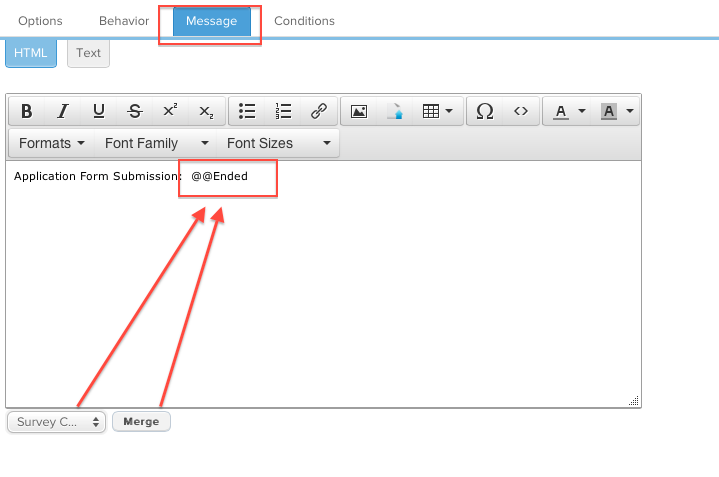This screenshot has height=477, width=719.
Task: Toggle underline formatting
Action: click(99, 111)
